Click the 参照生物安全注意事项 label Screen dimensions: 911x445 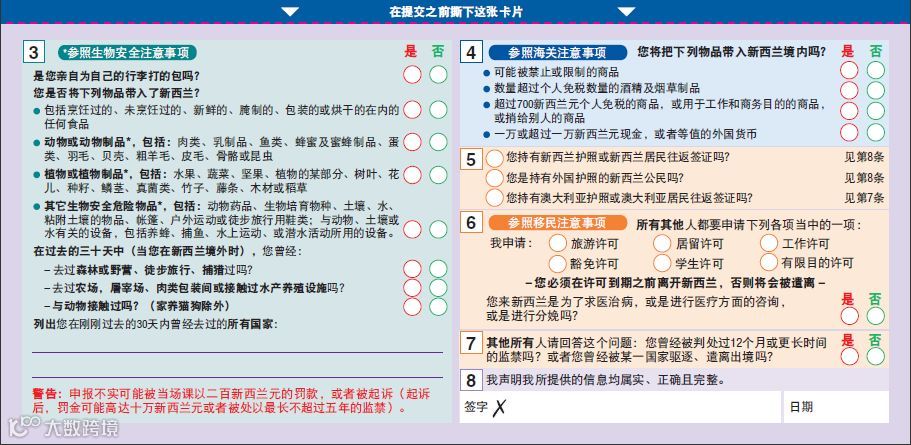coord(127,53)
